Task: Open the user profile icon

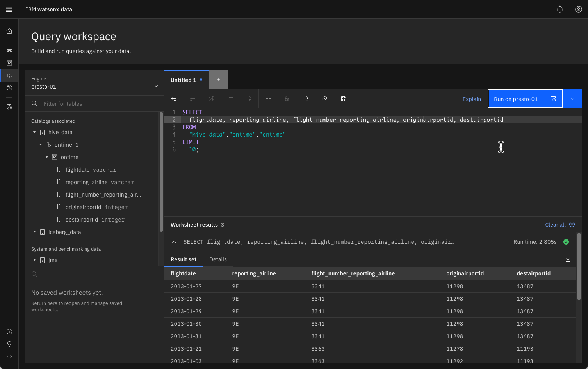Action: [x=579, y=9]
